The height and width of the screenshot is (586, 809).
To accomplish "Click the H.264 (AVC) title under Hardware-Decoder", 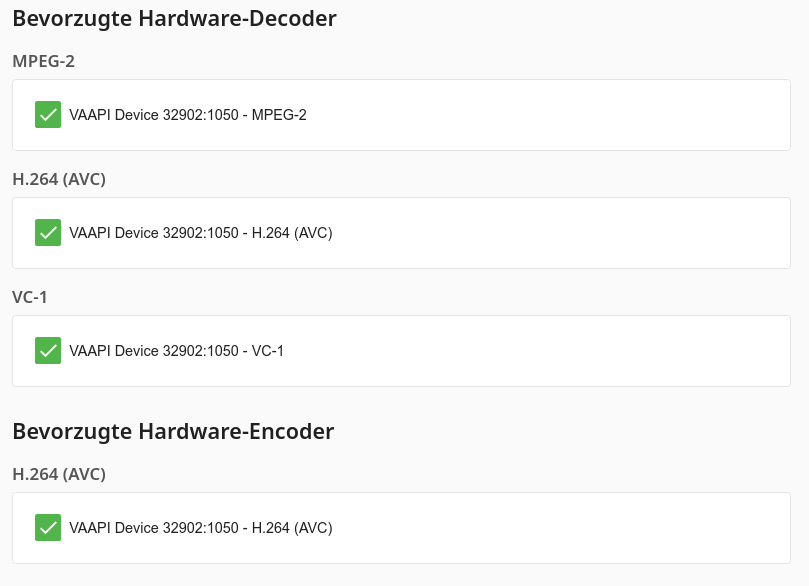I will pyautogui.click(x=59, y=180).
